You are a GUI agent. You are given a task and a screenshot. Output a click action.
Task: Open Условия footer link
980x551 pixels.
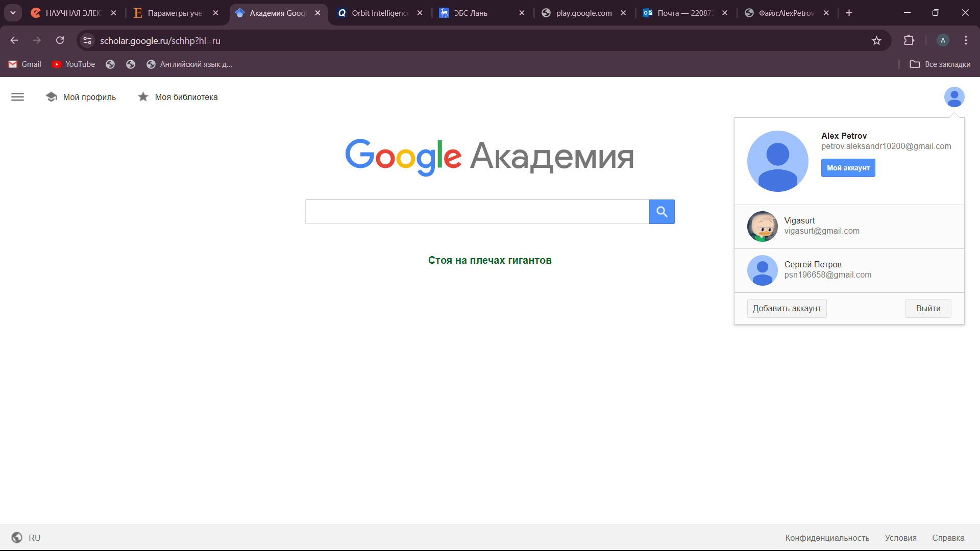tap(900, 538)
